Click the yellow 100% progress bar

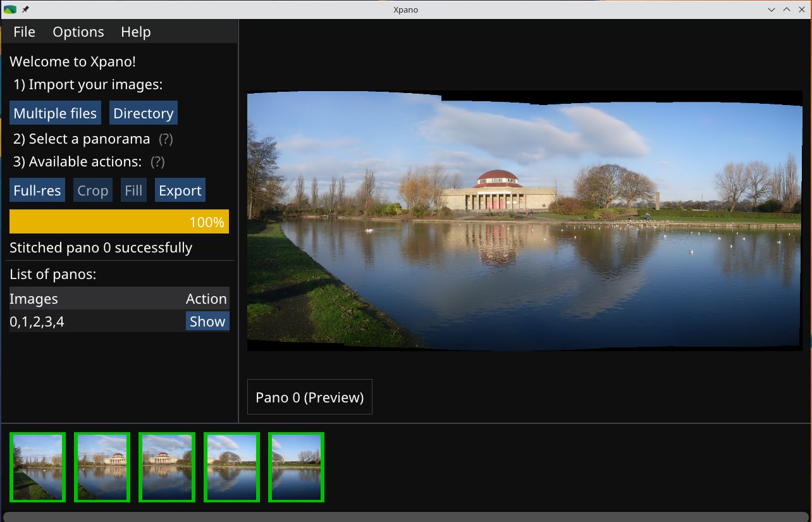(x=119, y=222)
